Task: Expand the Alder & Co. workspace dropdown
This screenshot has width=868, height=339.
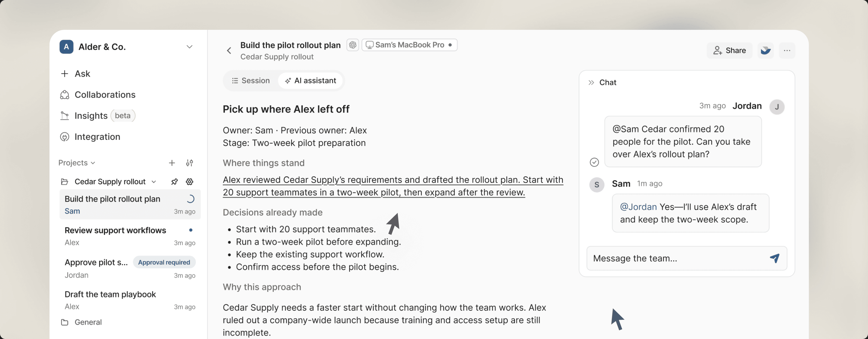Action: point(190,47)
